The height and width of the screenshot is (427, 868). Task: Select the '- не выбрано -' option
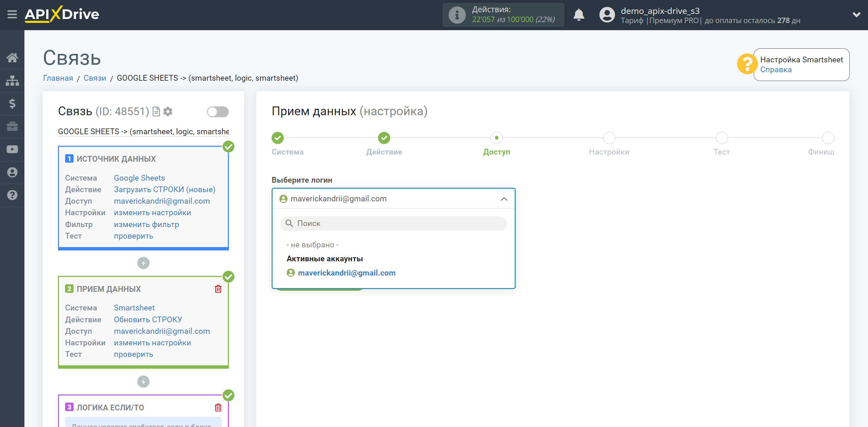coord(312,245)
